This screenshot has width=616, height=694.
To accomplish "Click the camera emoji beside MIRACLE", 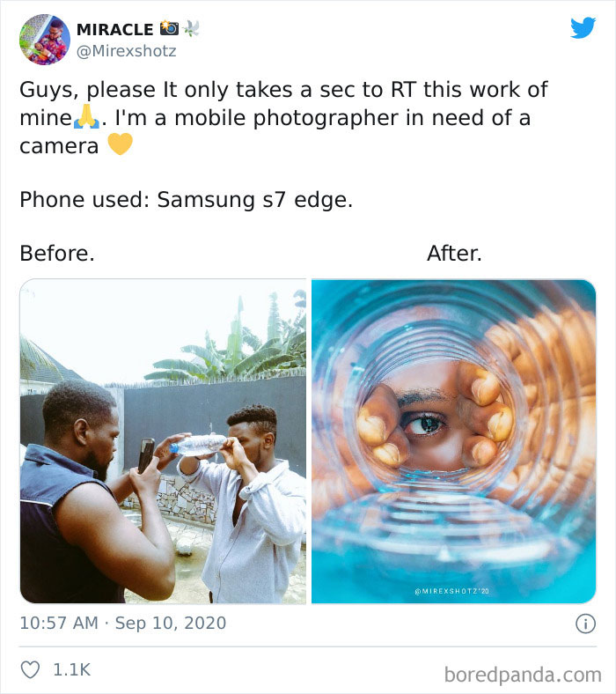I will [169, 29].
